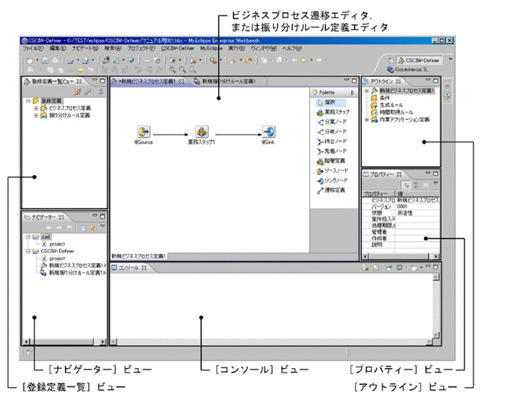Viewport: 508px width, 420px height.
Task: Collapse the CSCIW-Definer folder in ナビゲーター
Action: 28,251
